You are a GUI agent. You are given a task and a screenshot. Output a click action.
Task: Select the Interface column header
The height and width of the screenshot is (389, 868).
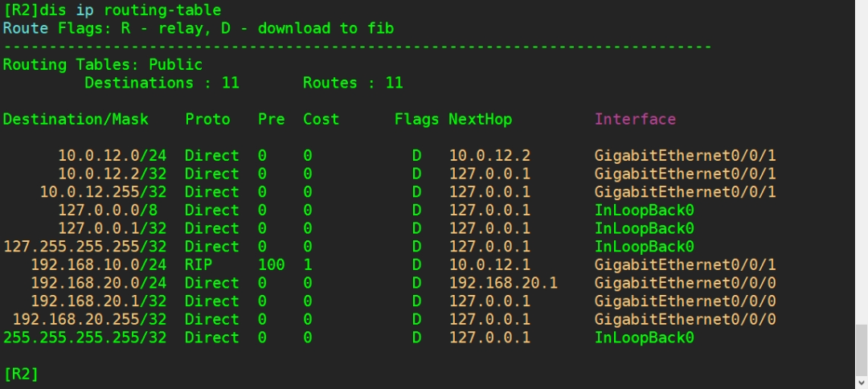coord(635,119)
